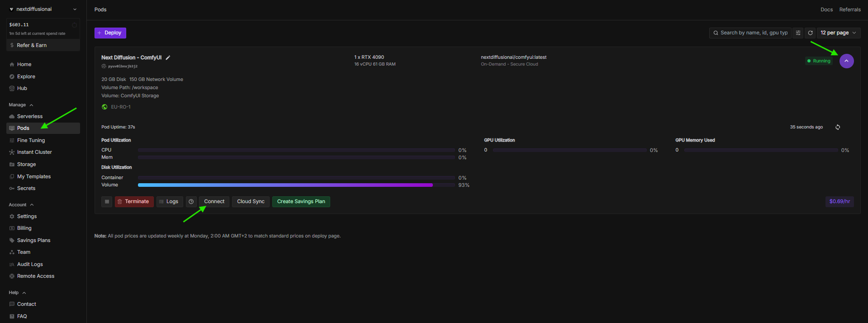This screenshot has height=323, width=868.
Task: Click the question mark help icon near Logs
Action: (191, 202)
